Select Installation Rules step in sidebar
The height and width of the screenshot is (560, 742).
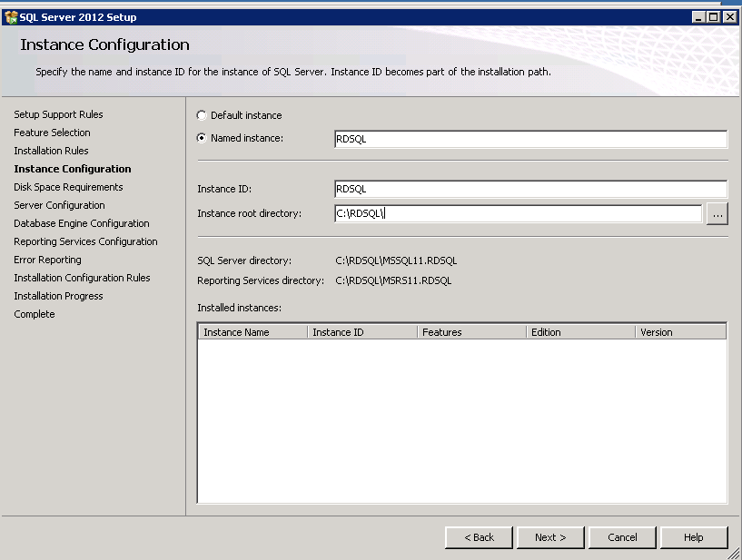point(51,151)
